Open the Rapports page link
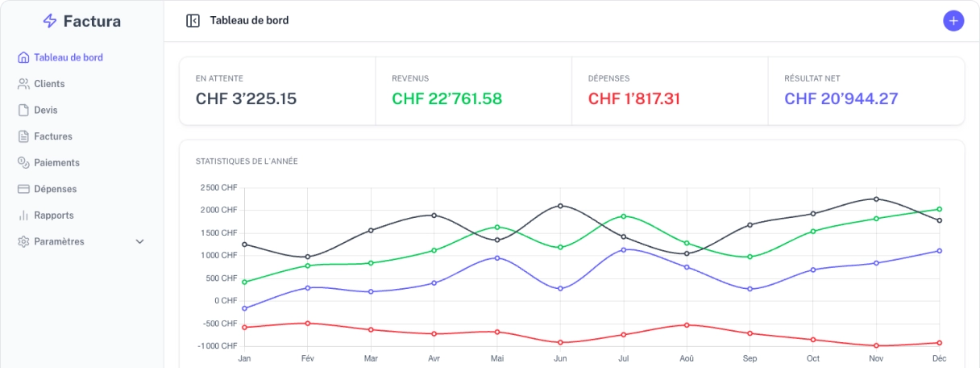 [54, 215]
